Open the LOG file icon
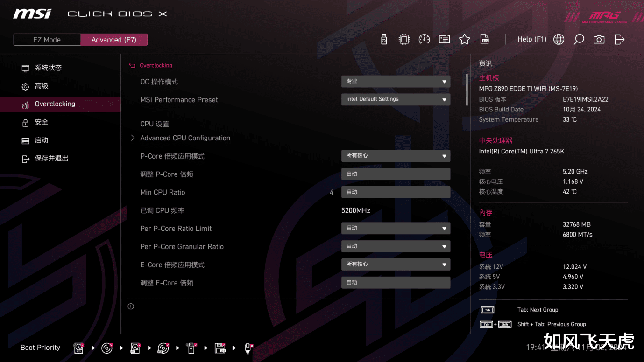644x362 pixels. (x=485, y=39)
